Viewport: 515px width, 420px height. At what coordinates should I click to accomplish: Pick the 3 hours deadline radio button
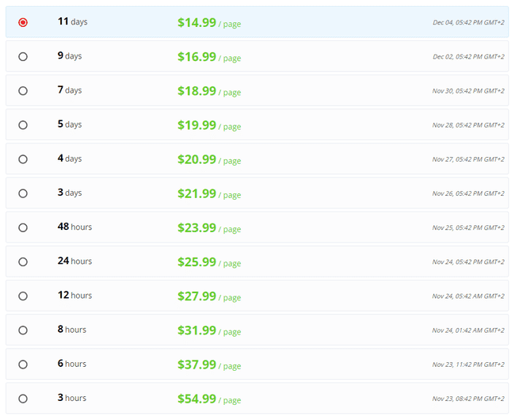[x=23, y=399]
